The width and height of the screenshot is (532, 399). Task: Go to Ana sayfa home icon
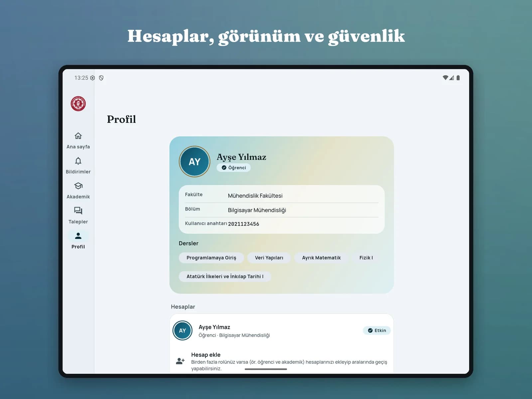pos(78,136)
